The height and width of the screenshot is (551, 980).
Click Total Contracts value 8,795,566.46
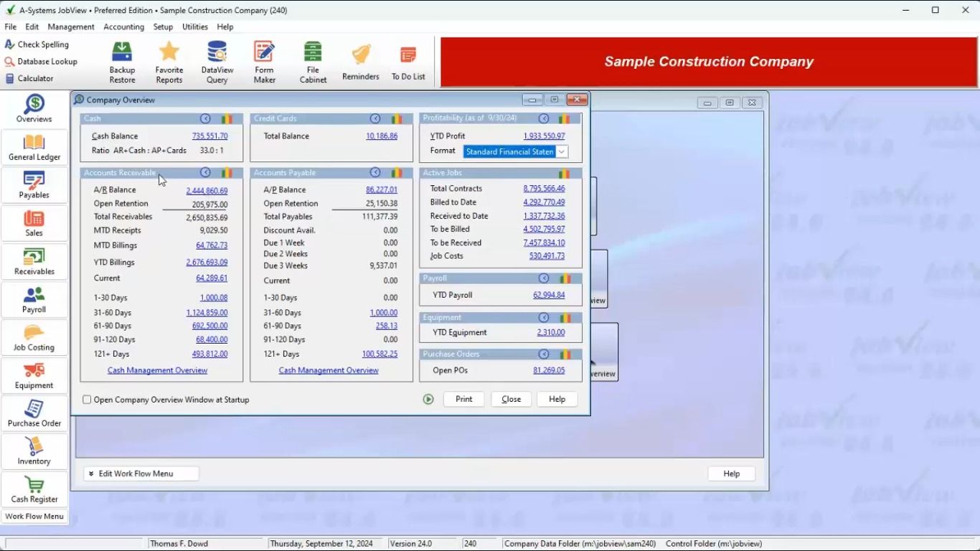(544, 189)
